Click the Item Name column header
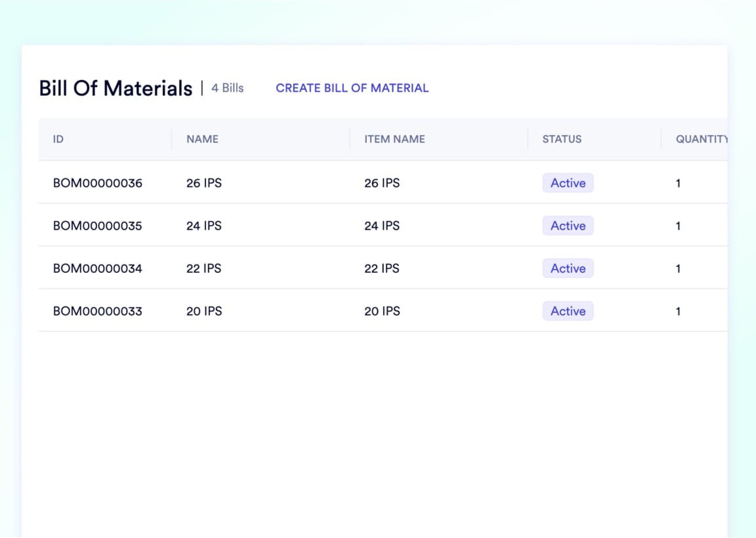The width and height of the screenshot is (756, 538). pyautogui.click(x=394, y=139)
